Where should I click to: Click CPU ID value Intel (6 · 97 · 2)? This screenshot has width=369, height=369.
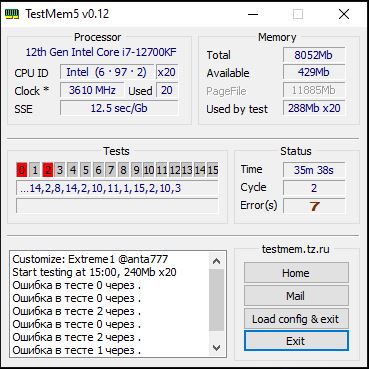pos(107,72)
